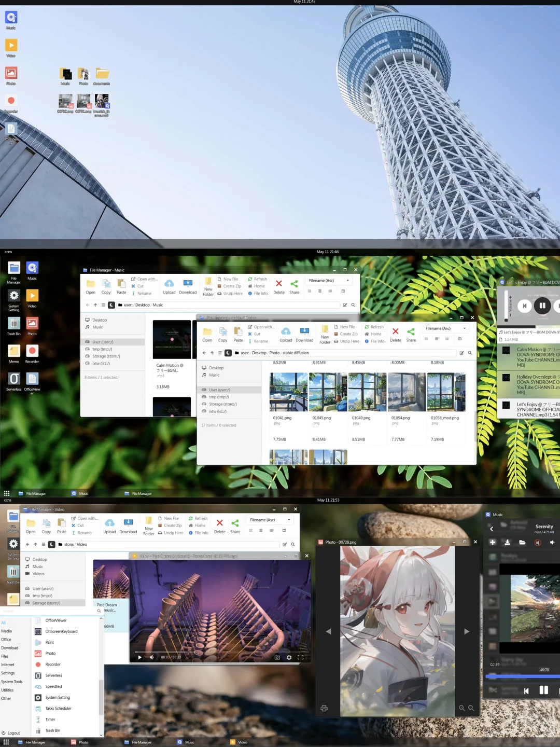Click Logout in the start menu
This screenshot has width=560, height=747.
pyautogui.click(x=11, y=733)
